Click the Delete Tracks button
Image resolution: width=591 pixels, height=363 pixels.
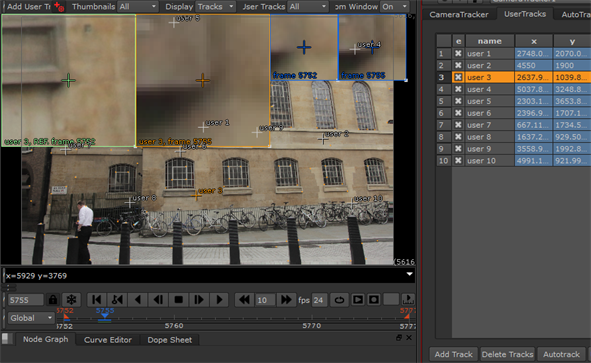click(x=507, y=354)
